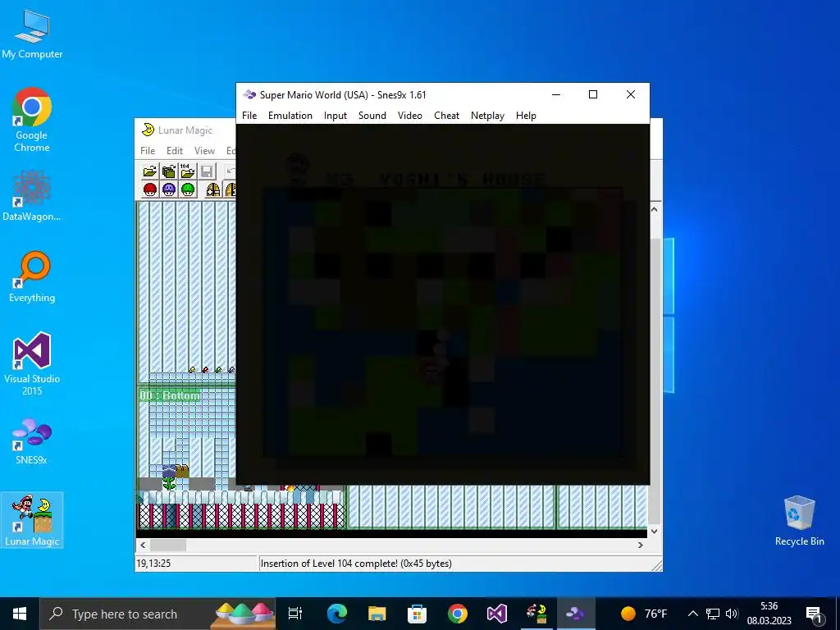Show hidden system tray icons
This screenshot has height=630, width=840.
coord(692,614)
